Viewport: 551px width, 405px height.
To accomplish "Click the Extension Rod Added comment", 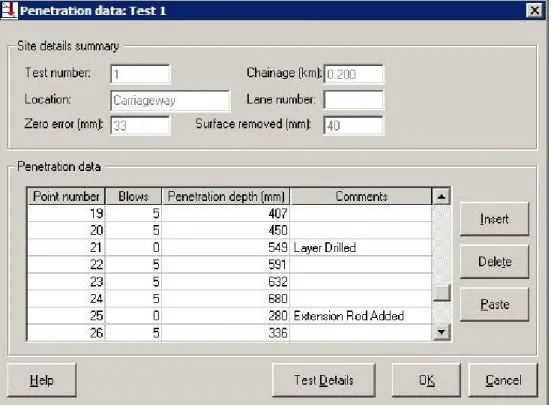I will click(x=361, y=315).
